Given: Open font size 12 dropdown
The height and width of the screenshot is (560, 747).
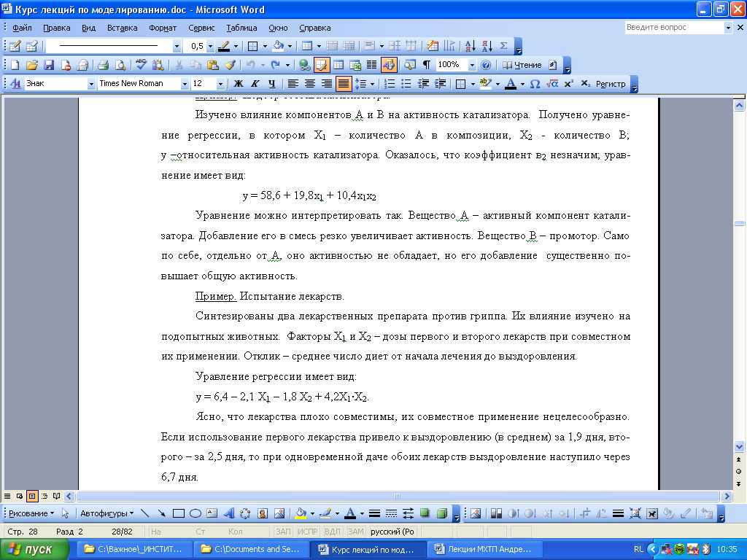Looking at the screenshot, I should (220, 84).
